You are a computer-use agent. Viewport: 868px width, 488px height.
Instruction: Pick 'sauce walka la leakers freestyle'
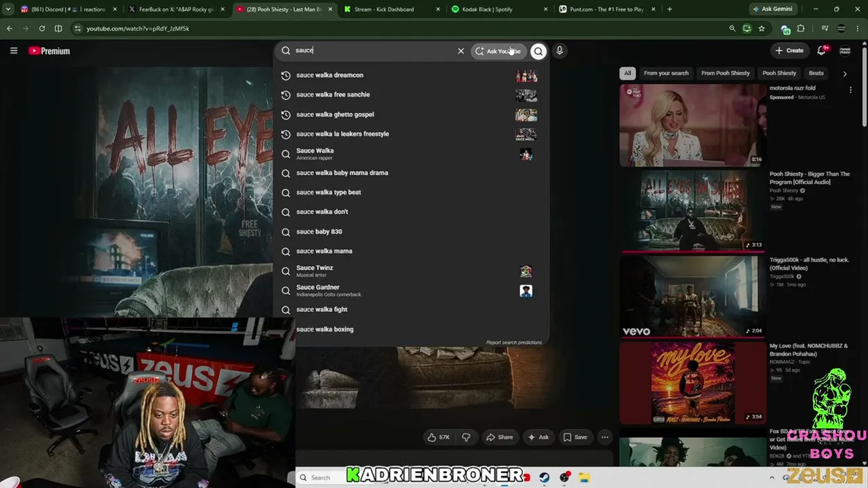[410, 134]
